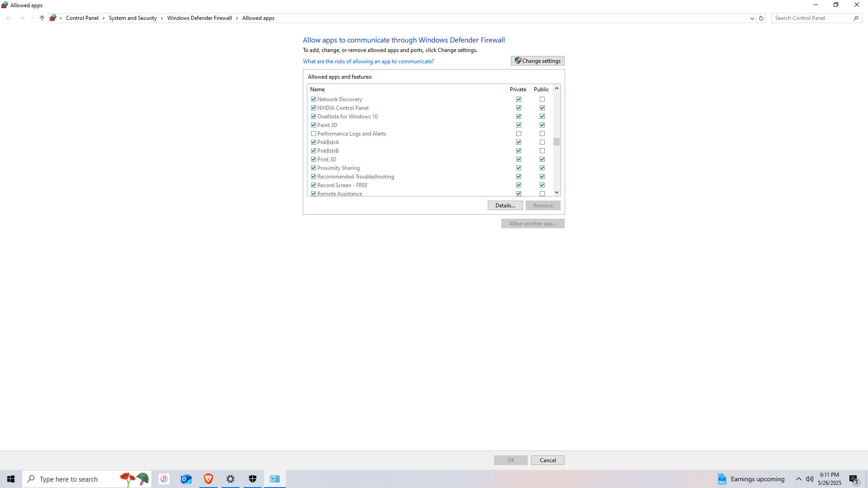Toggle PnkBstrA Public checkbox
The height and width of the screenshot is (488, 868).
[542, 142]
